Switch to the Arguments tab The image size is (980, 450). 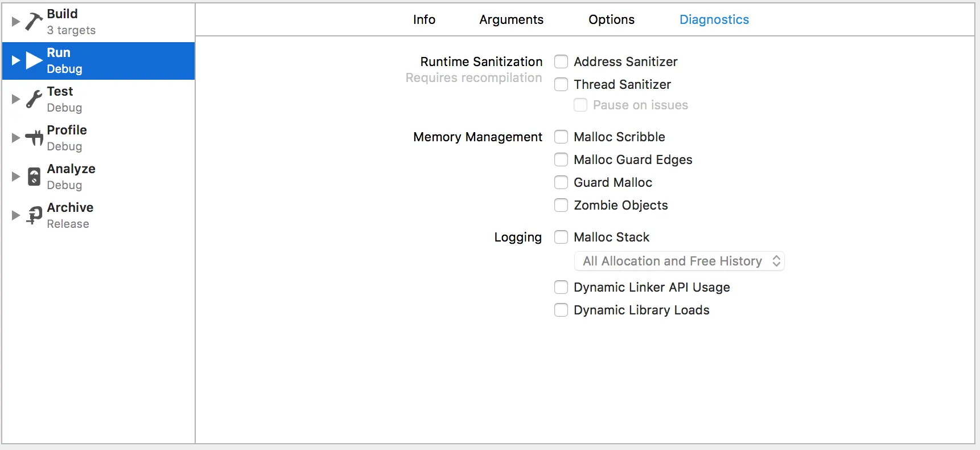point(511,20)
